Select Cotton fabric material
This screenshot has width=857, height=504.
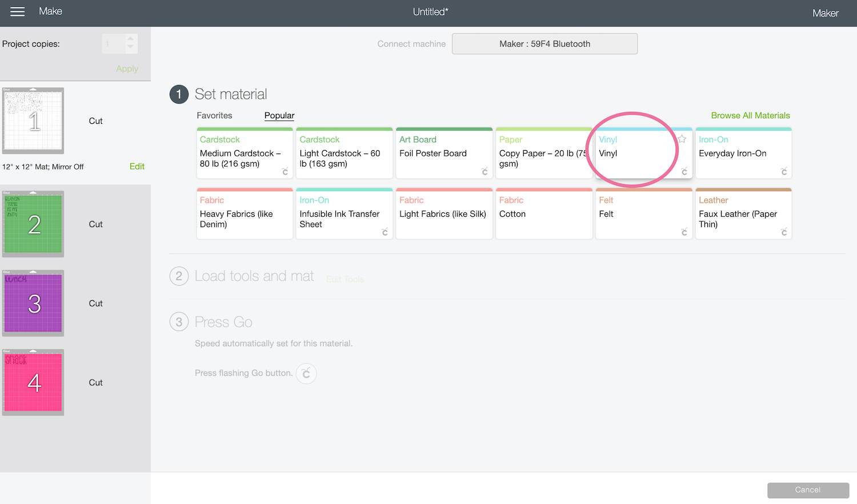click(543, 213)
